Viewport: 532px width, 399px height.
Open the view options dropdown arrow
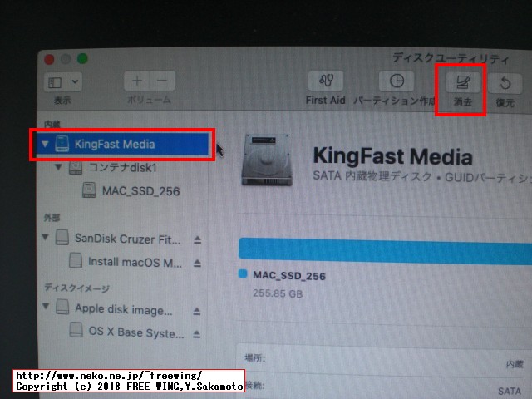(x=75, y=82)
